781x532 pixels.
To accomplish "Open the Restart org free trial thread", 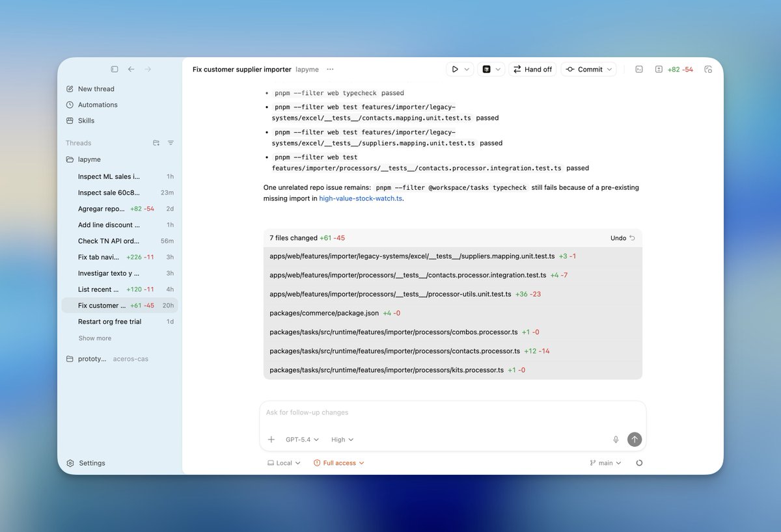I will [x=120, y=322].
